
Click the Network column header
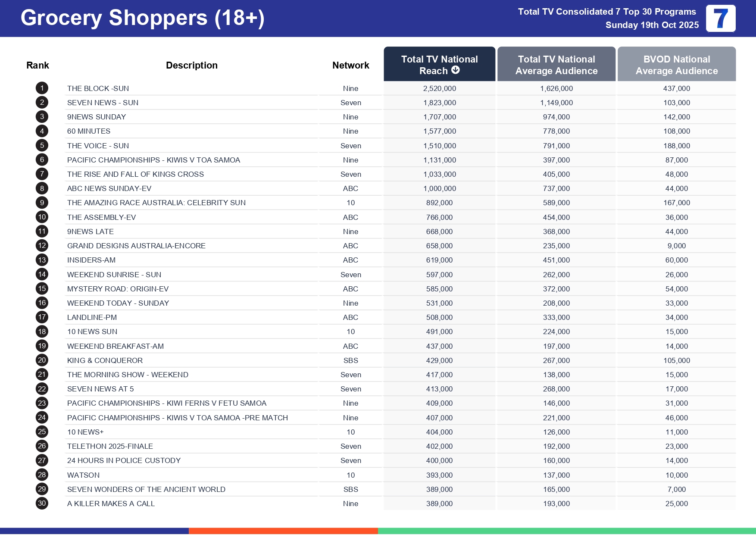click(350, 65)
